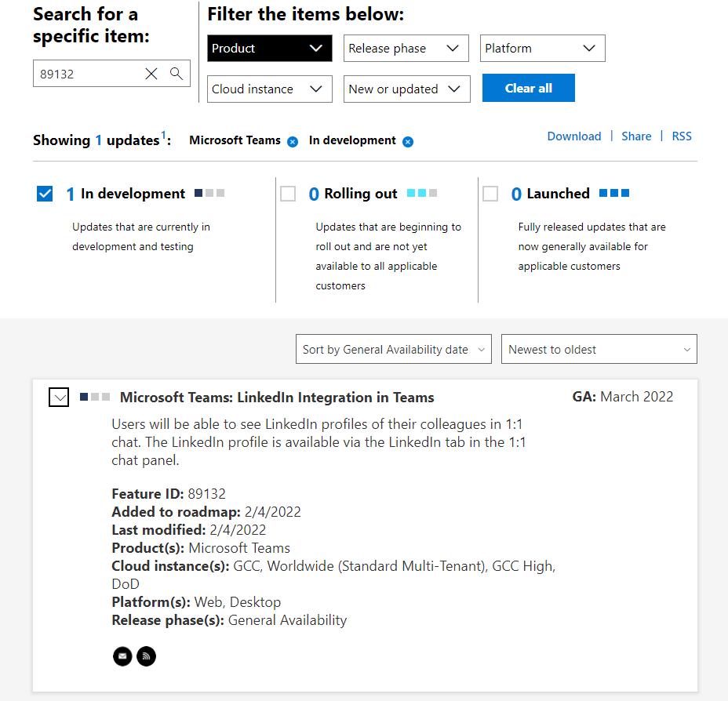Click Last modified: 2/4/2022 text
Screen dimensions: 728x701
(x=189, y=530)
